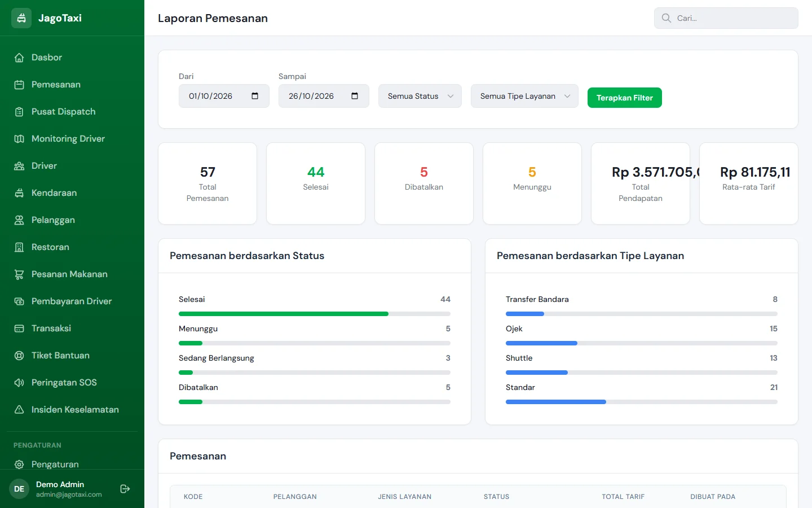
Task: Open Monitoring Driver menu item
Action: tap(72, 139)
